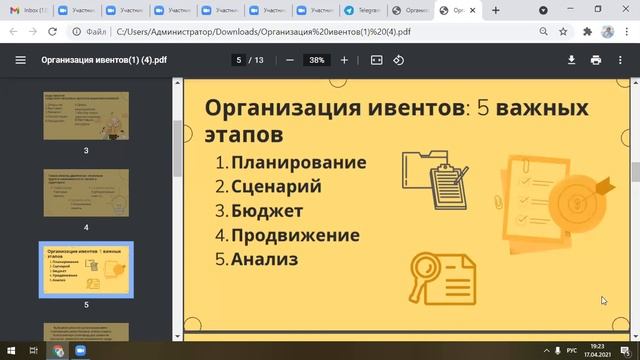Screen dimensions: 640x360
Task: Go forward in browser history
Action: 33,31
